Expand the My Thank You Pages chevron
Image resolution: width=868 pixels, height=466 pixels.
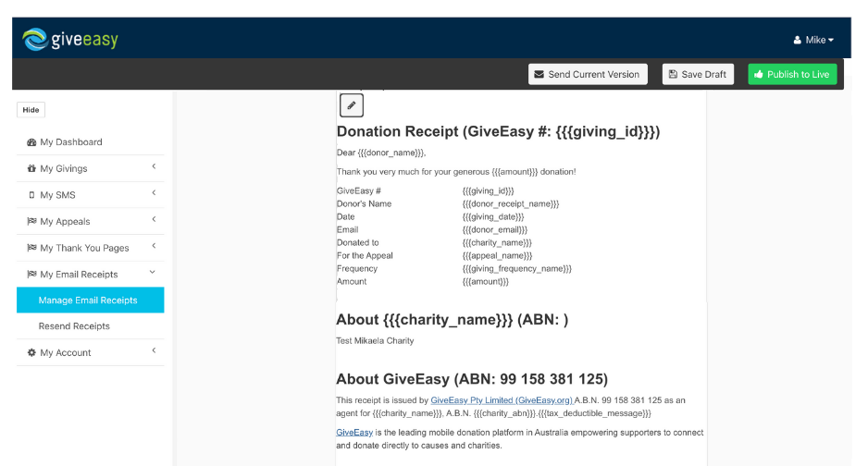coord(154,246)
